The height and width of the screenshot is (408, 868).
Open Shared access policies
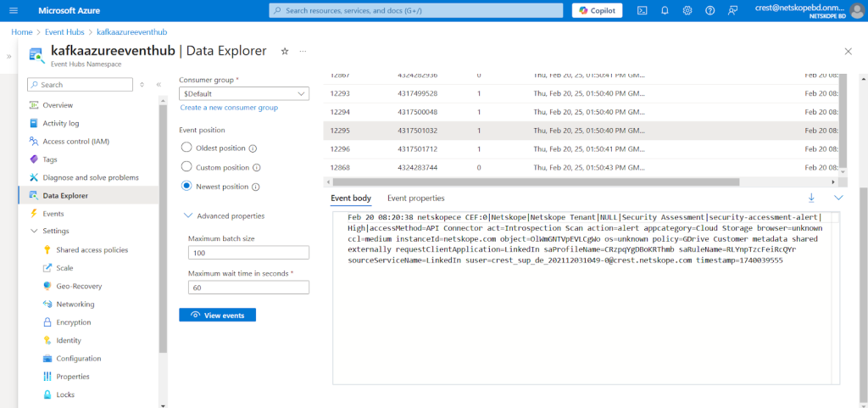pos(92,249)
